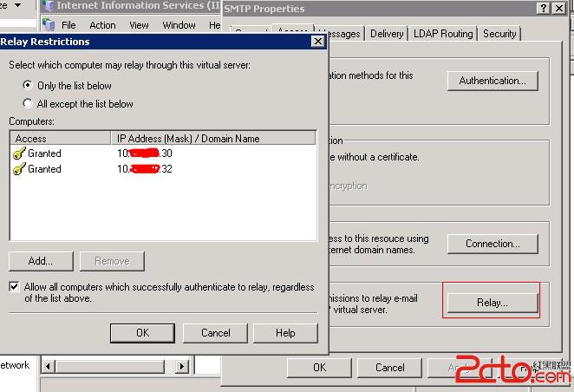Click Cancel in SMTP Properties window

click(x=389, y=368)
